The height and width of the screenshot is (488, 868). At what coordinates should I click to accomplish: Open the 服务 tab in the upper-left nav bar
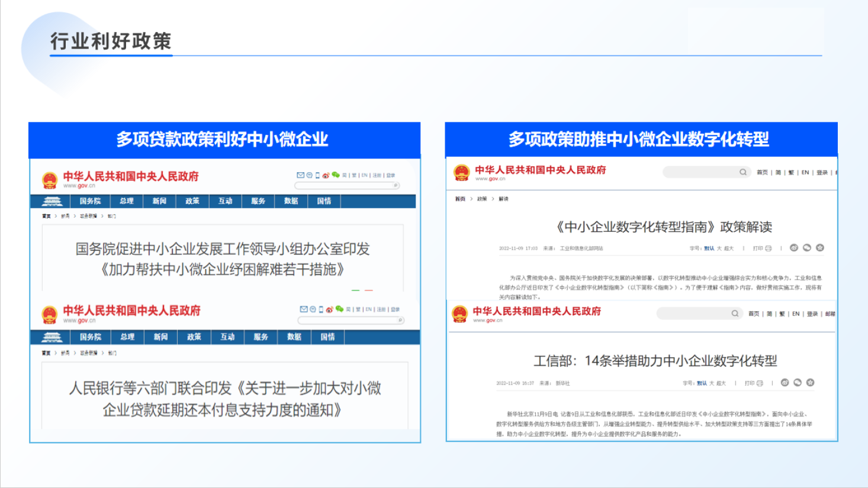258,201
